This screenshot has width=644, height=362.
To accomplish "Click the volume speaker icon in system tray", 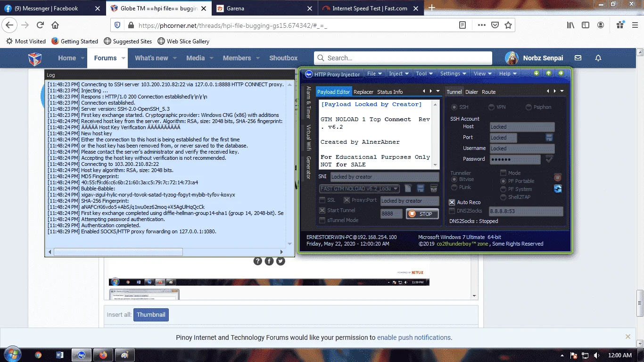I will click(596, 355).
